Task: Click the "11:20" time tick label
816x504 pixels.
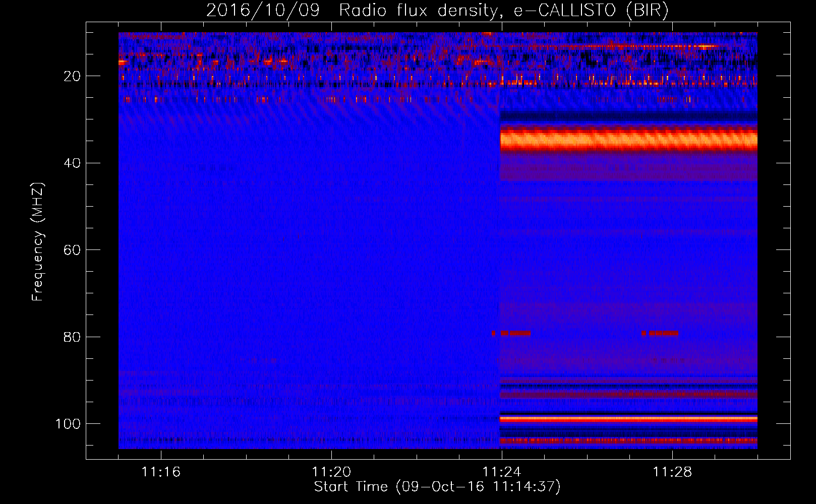Action: coord(331,472)
